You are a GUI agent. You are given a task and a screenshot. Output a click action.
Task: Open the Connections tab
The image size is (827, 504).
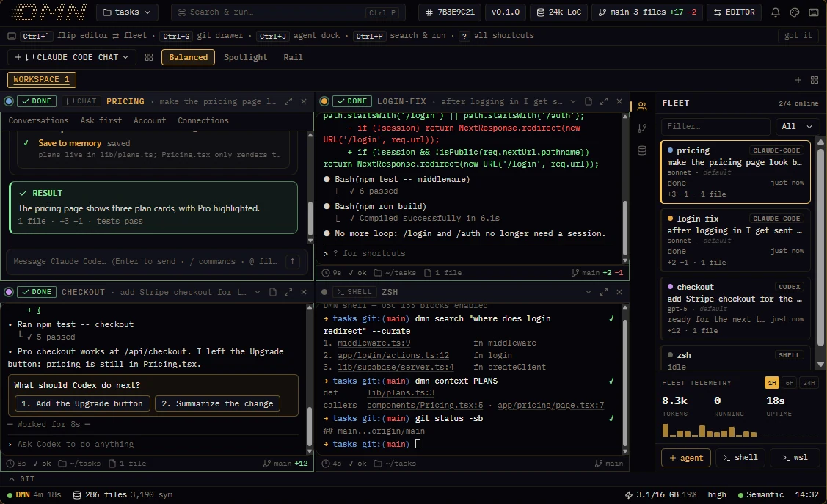point(203,121)
